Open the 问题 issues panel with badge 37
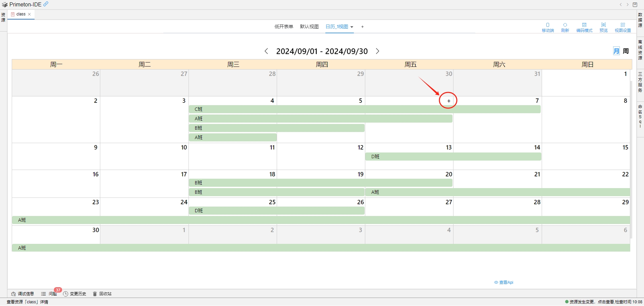 49,294
